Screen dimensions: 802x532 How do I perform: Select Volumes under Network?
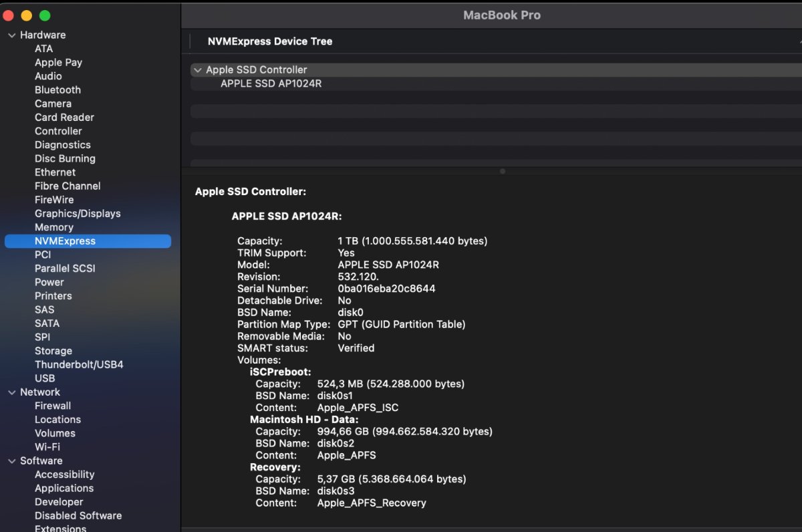pyautogui.click(x=55, y=433)
